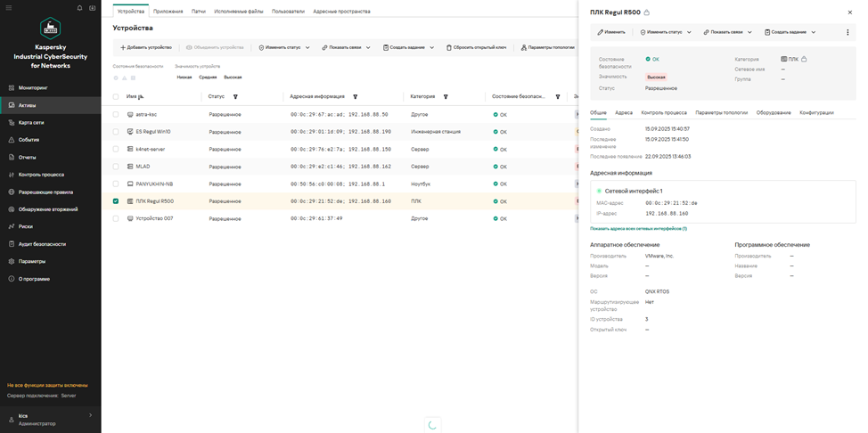This screenshot has width=868, height=433.
Task: Click Параметры топологии toolbar button
Action: coord(547,47)
